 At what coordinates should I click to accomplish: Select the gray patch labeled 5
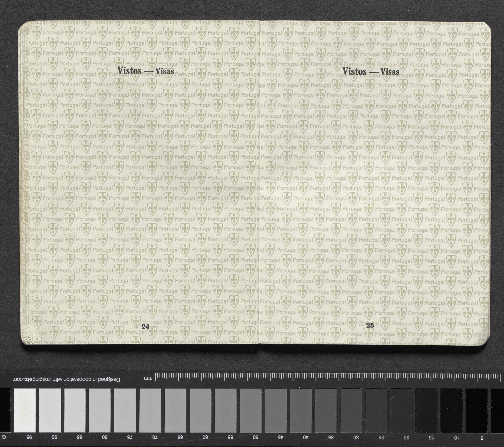pos(477,410)
